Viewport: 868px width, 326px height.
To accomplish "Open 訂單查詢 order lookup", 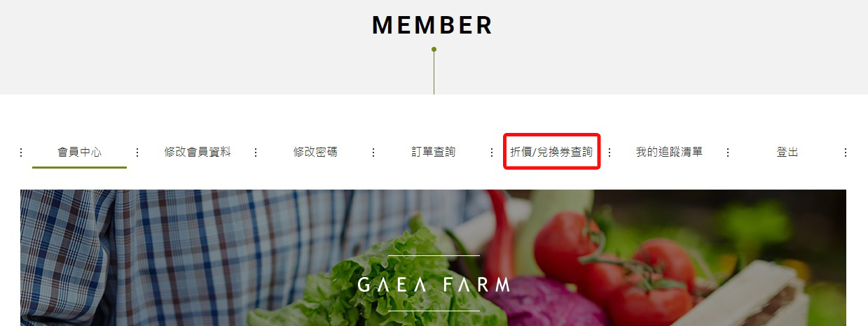I will (x=434, y=152).
